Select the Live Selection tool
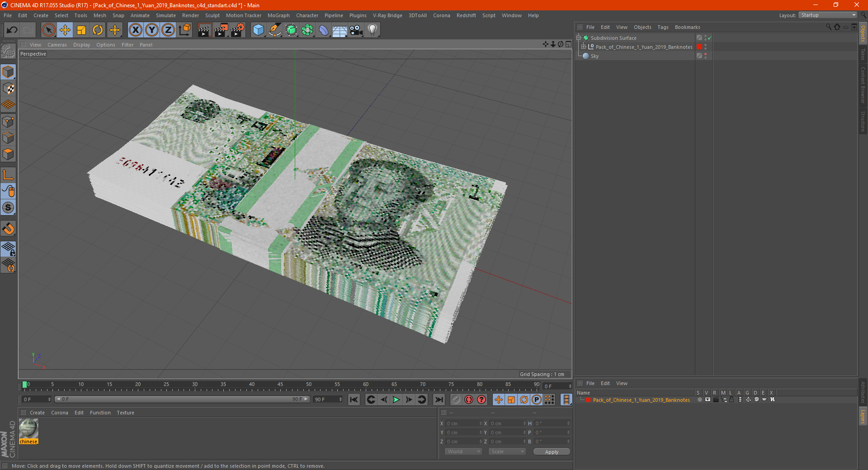The width and height of the screenshot is (868, 470). 48,30
